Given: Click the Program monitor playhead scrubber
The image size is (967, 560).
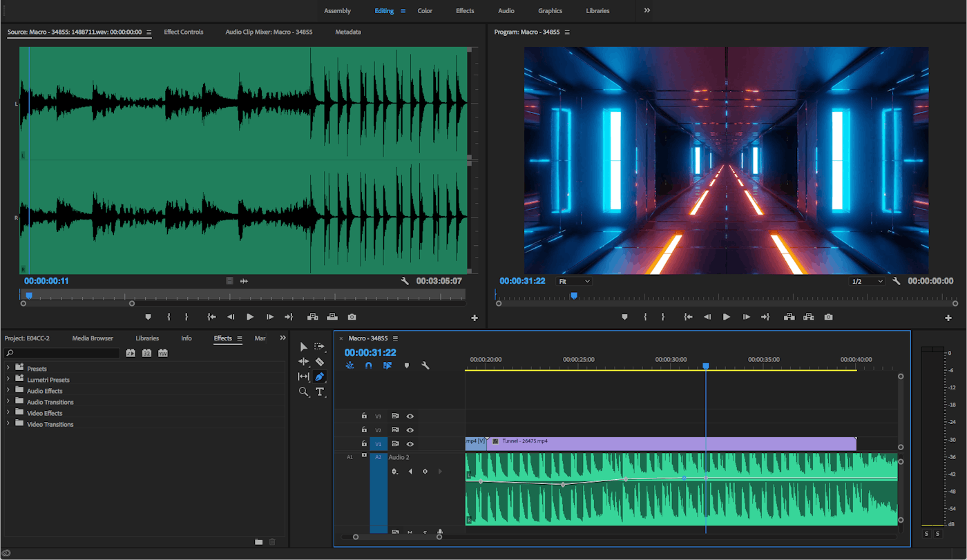Looking at the screenshot, I should click(573, 296).
